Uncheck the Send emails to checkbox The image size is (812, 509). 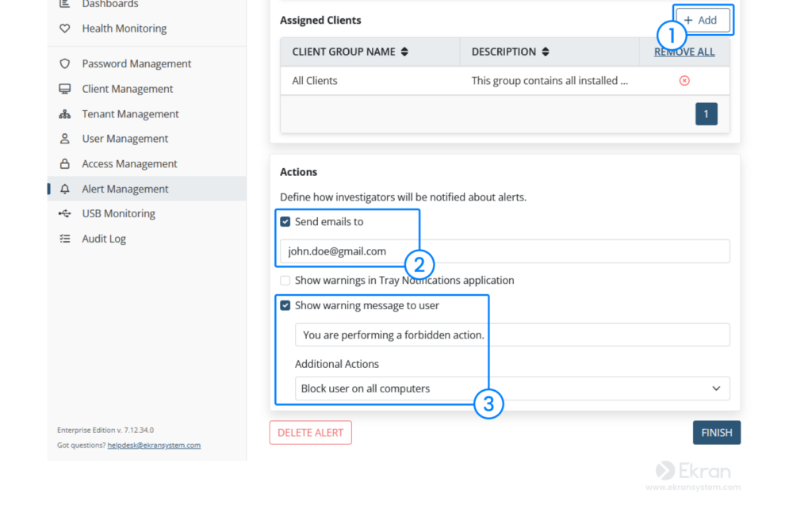coord(285,222)
